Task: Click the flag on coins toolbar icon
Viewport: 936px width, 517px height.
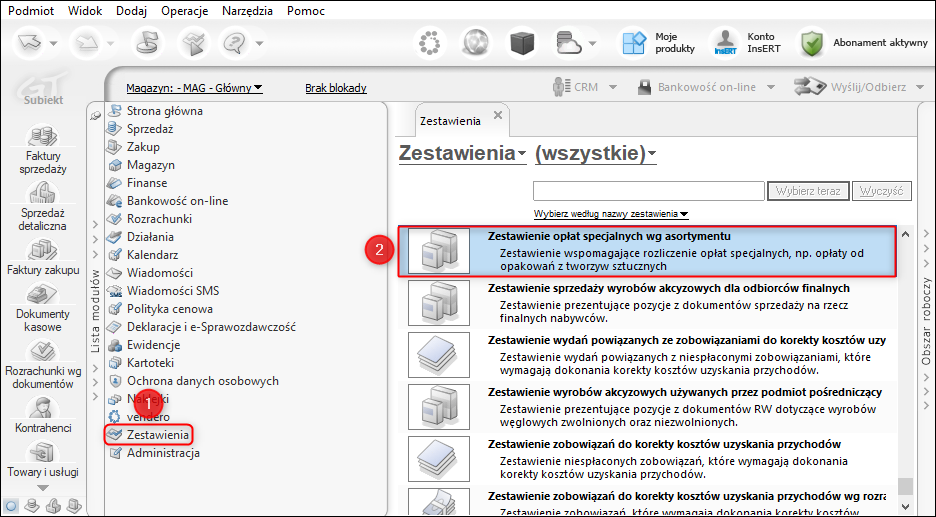Action: coord(146,43)
